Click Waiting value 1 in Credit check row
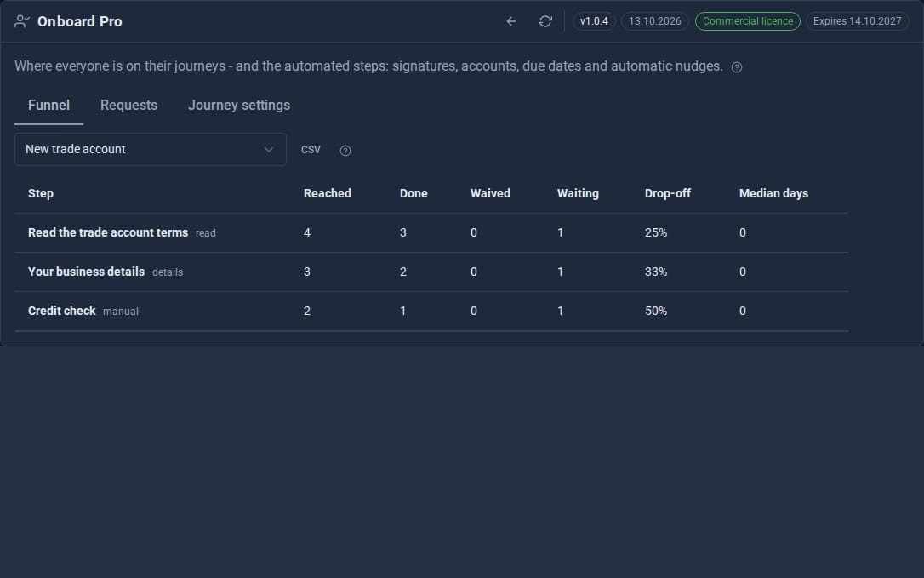 tap(561, 311)
